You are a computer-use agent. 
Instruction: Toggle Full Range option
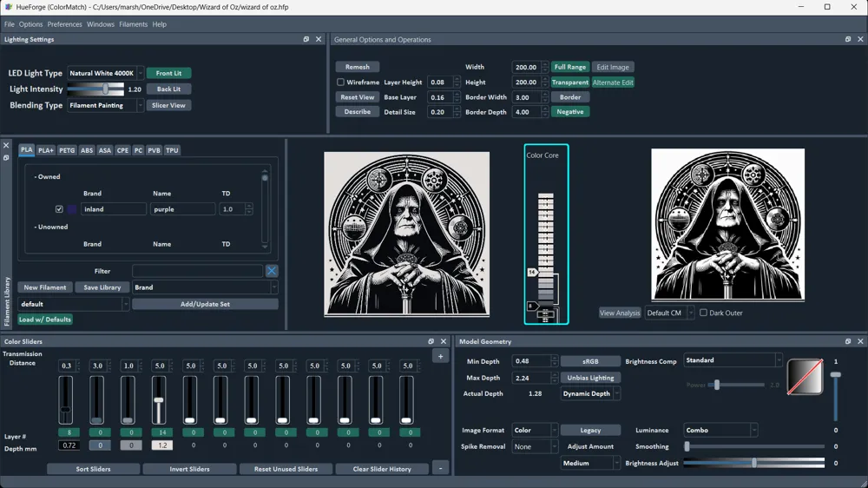click(x=569, y=67)
